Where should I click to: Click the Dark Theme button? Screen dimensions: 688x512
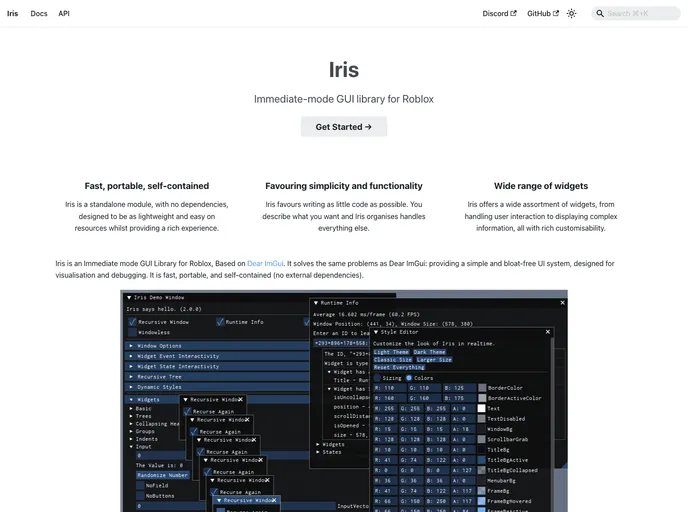tap(429, 352)
